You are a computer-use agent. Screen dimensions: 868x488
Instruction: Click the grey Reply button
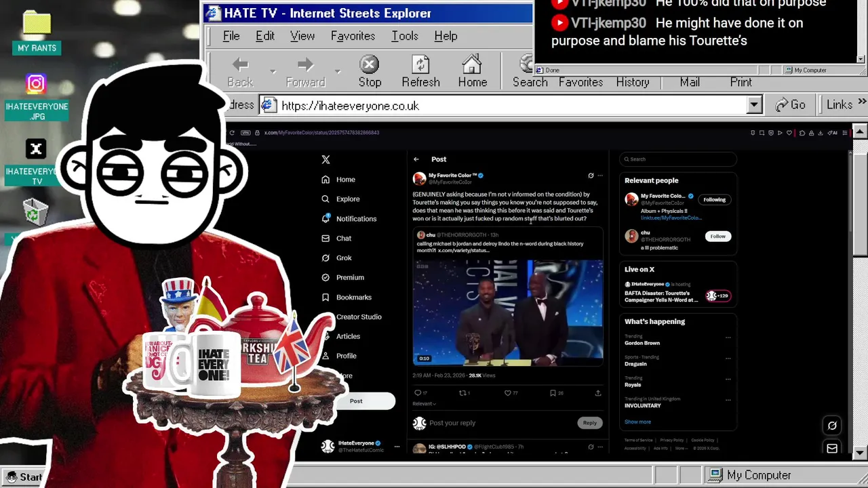point(590,423)
